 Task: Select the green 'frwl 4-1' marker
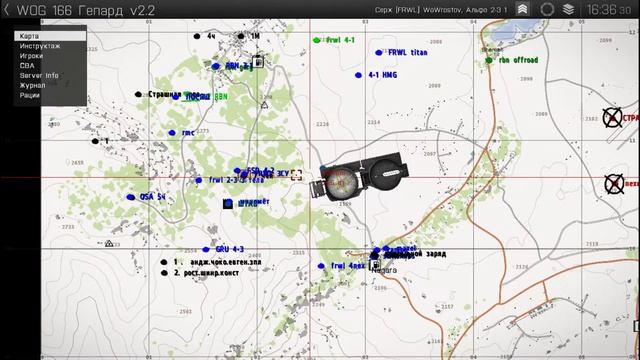pos(316,40)
